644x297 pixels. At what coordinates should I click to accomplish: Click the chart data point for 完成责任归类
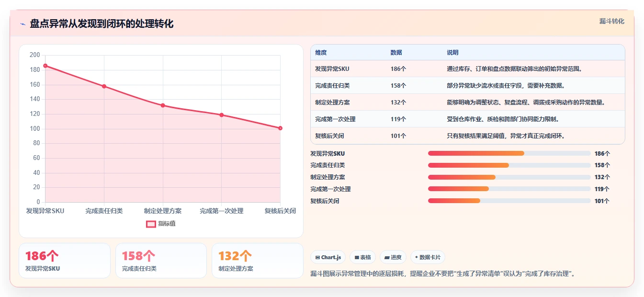pos(104,86)
